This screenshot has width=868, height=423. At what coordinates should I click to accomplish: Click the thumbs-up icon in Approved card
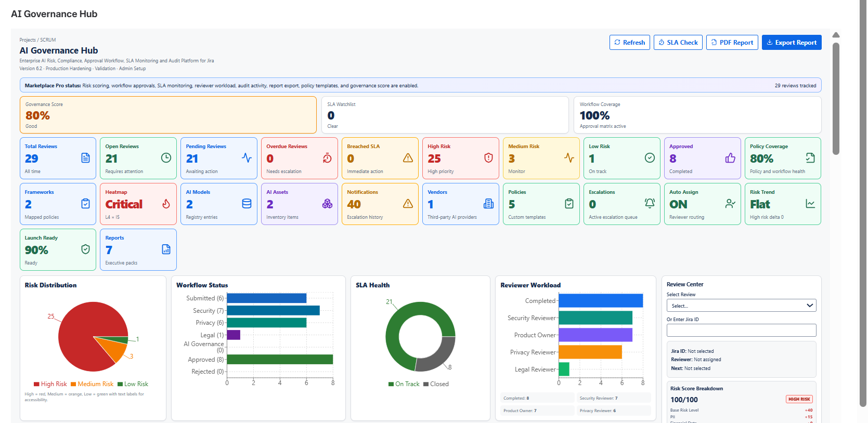click(x=730, y=158)
